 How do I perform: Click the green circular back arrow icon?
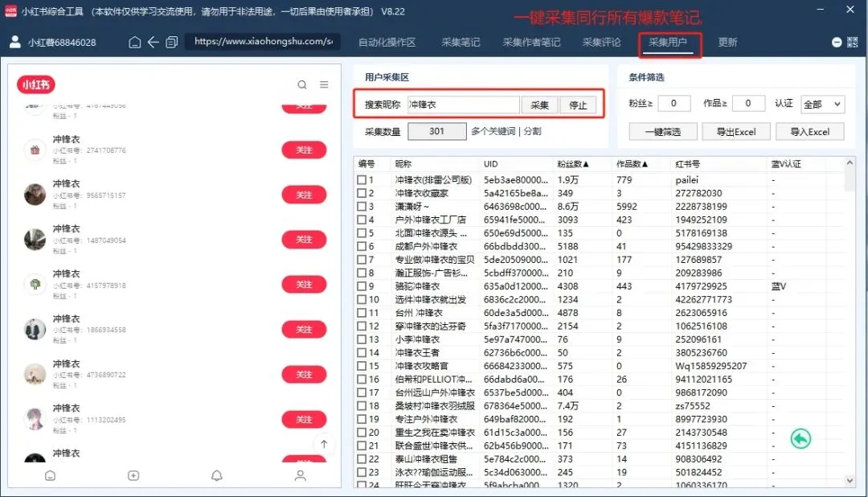click(800, 439)
